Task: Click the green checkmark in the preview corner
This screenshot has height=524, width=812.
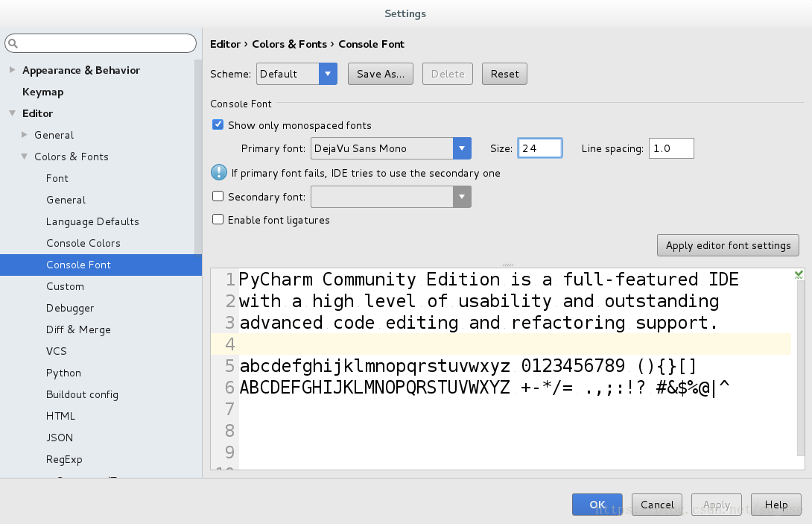Action: coord(799,275)
